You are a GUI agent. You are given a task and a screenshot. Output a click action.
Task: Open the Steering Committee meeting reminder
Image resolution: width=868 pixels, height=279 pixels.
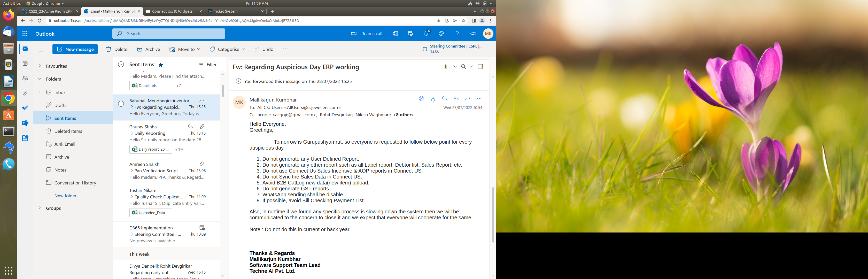coord(453,49)
